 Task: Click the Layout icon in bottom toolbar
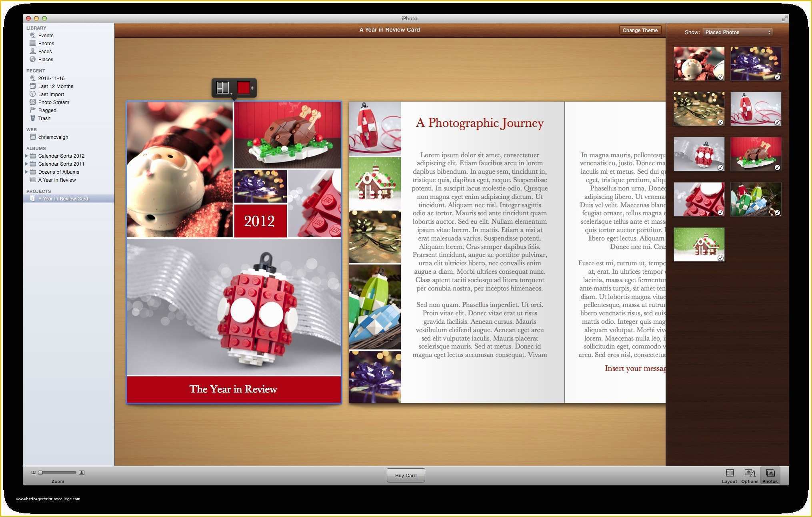click(x=728, y=474)
